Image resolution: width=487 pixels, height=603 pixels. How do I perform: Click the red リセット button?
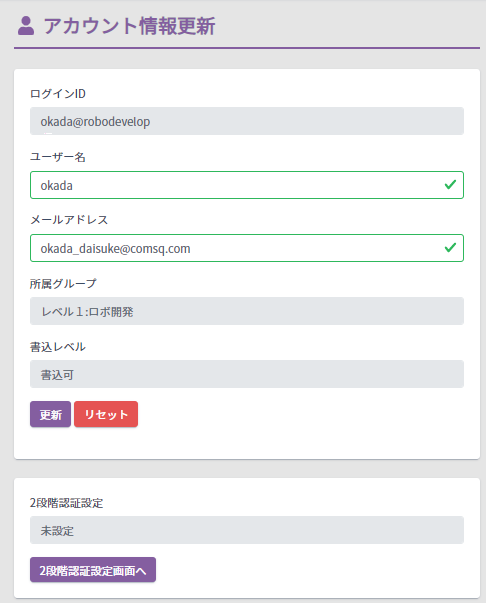[x=106, y=414]
